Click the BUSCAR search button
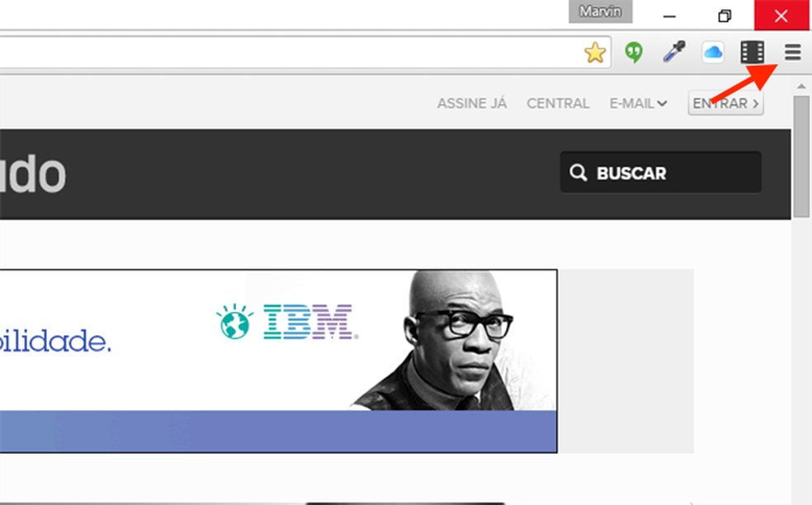 click(x=660, y=172)
